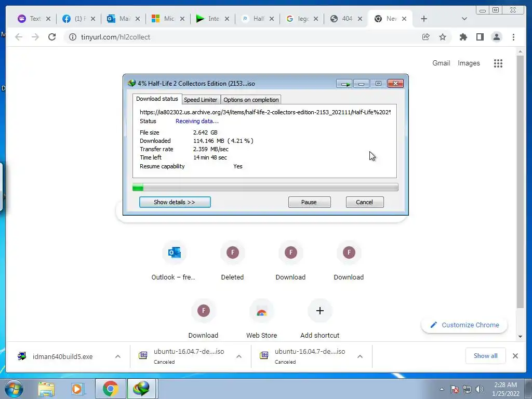Open Windows Explorer from taskbar

coord(46,389)
